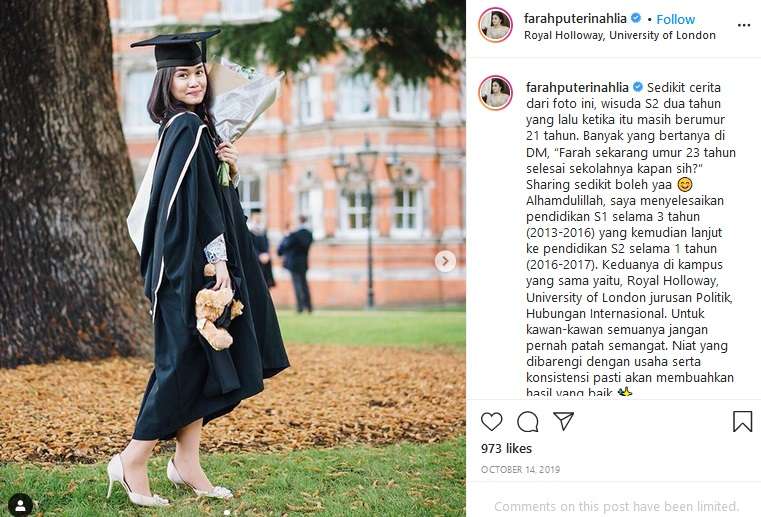Open the three-dot more options menu
This screenshot has height=517, width=761.
click(x=743, y=25)
